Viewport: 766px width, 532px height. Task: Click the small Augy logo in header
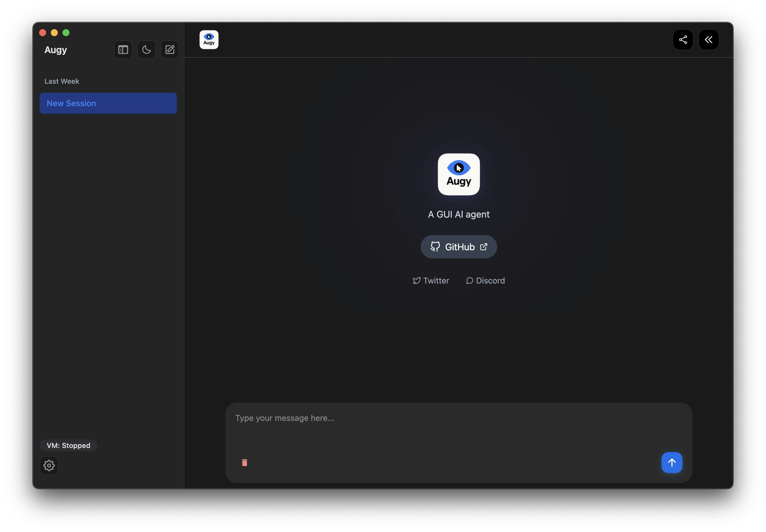209,40
